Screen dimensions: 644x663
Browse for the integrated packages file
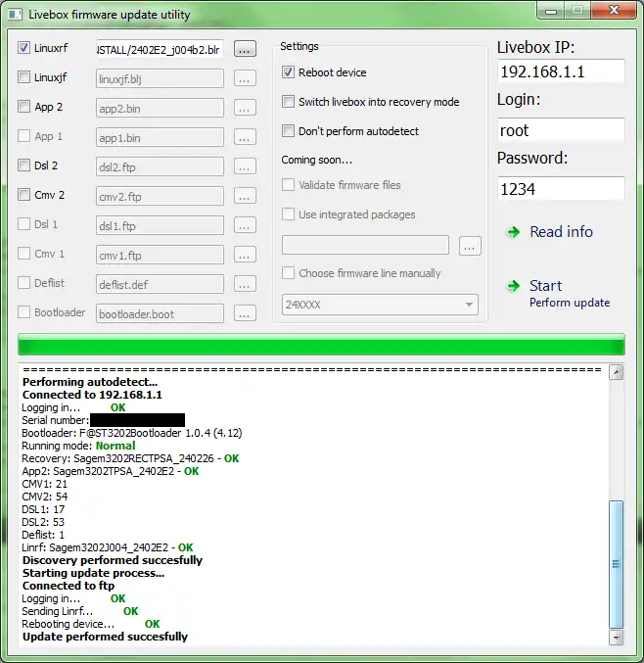pyautogui.click(x=470, y=246)
